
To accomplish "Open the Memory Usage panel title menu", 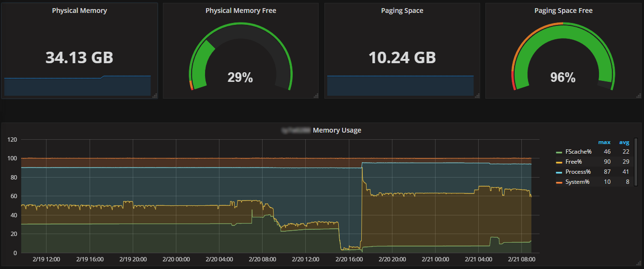I will click(x=337, y=130).
